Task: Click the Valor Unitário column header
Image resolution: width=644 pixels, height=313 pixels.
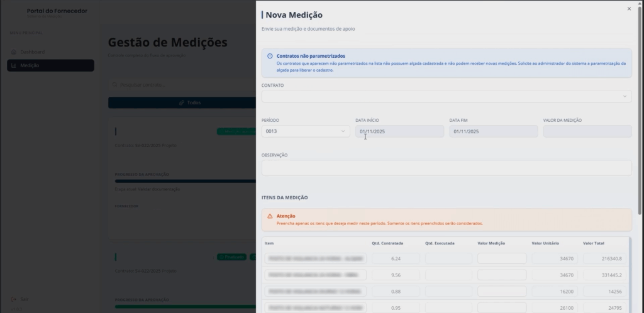Action: click(x=545, y=243)
